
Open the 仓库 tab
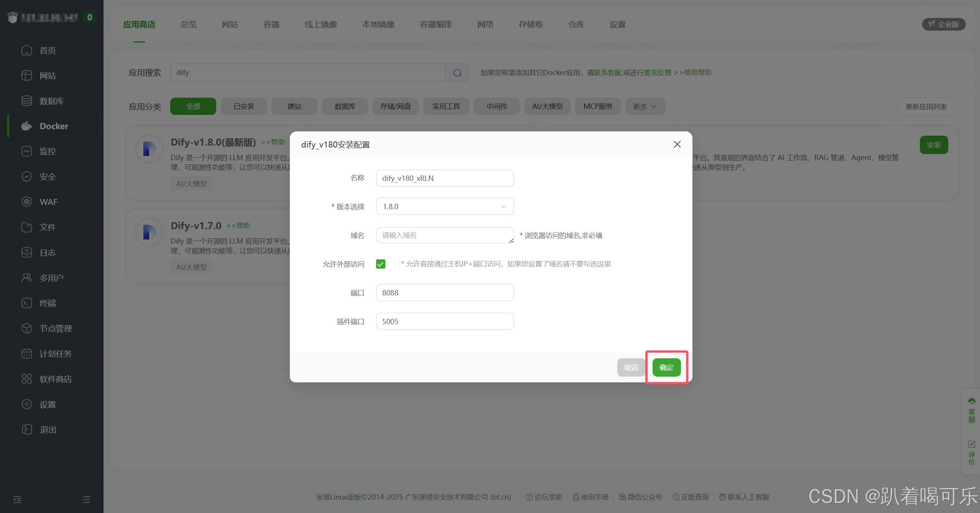pos(576,25)
